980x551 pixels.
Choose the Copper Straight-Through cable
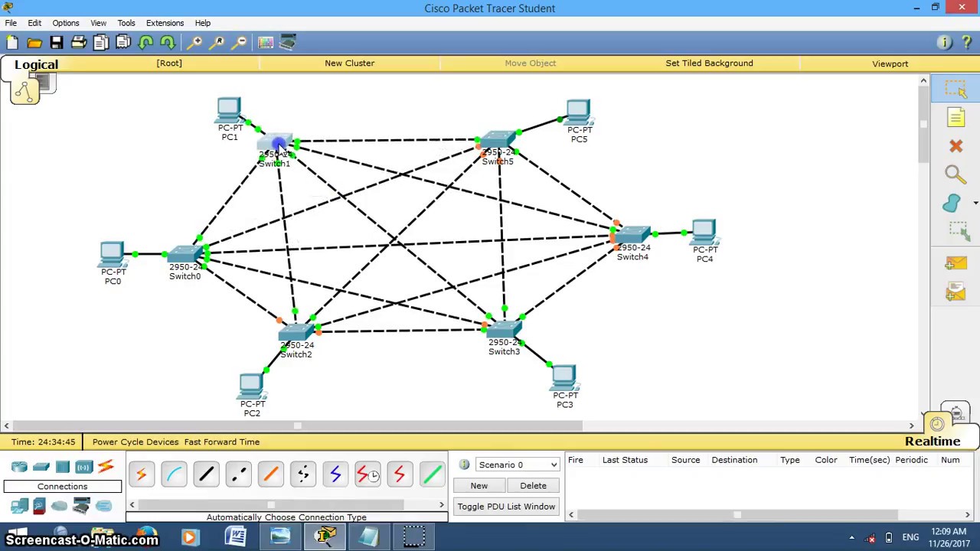pos(206,474)
